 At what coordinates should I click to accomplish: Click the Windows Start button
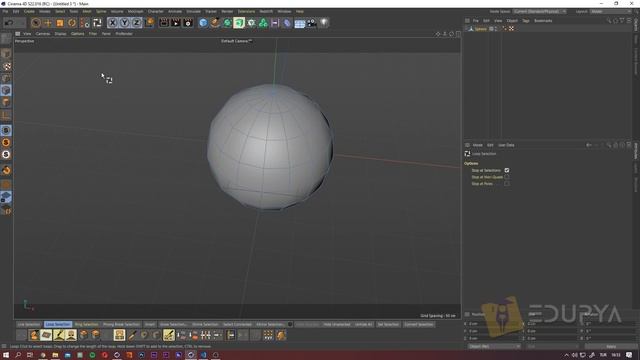(x=6, y=355)
